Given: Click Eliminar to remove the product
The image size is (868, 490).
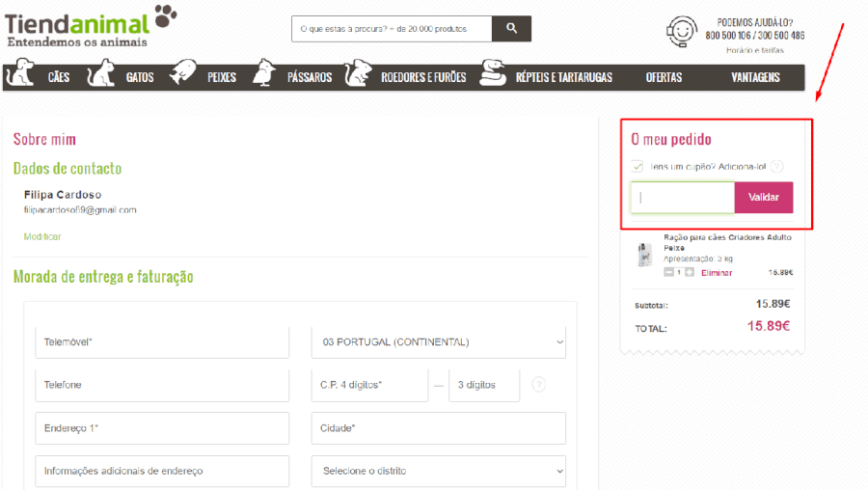Looking at the screenshot, I should 717,273.
